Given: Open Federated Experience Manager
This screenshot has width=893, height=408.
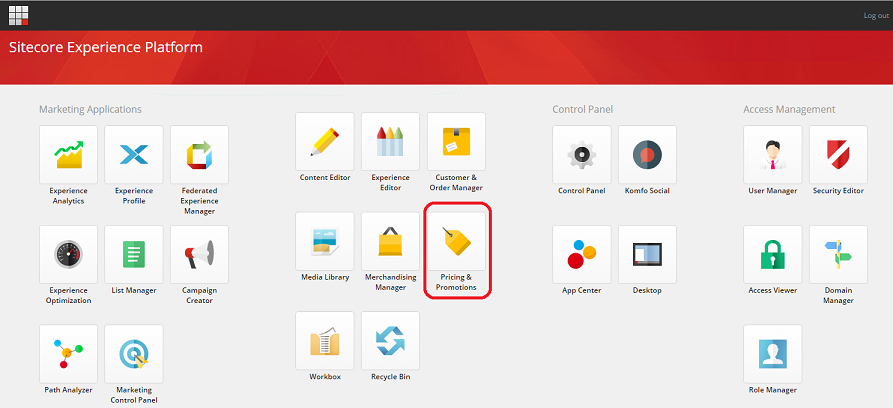Looking at the screenshot, I should pyautogui.click(x=200, y=154).
